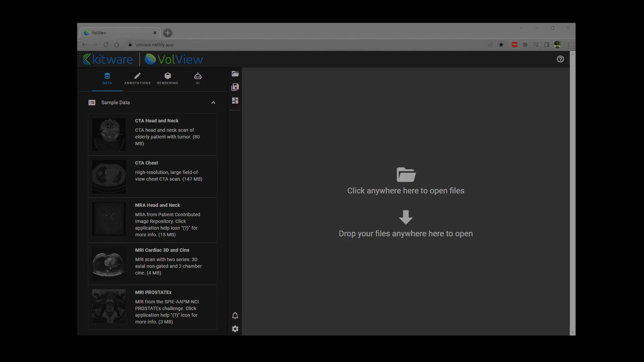The height and width of the screenshot is (362, 644).
Task: Open settings gear icon
Action: coord(235,329)
